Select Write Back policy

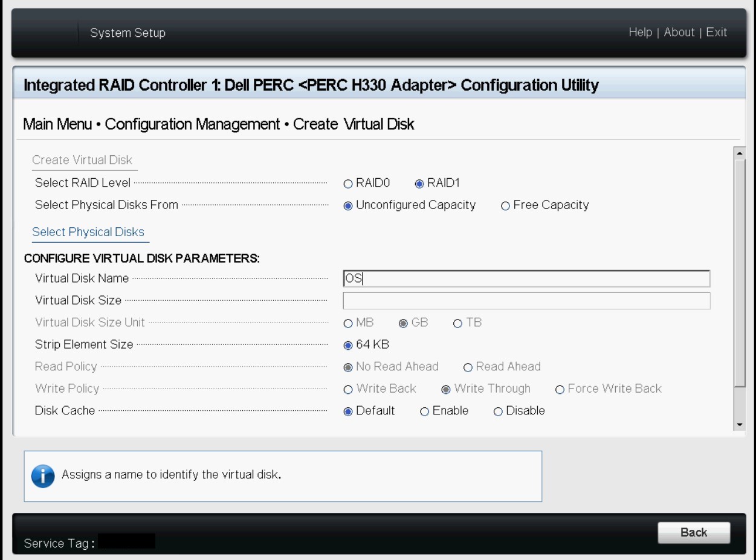coord(347,390)
